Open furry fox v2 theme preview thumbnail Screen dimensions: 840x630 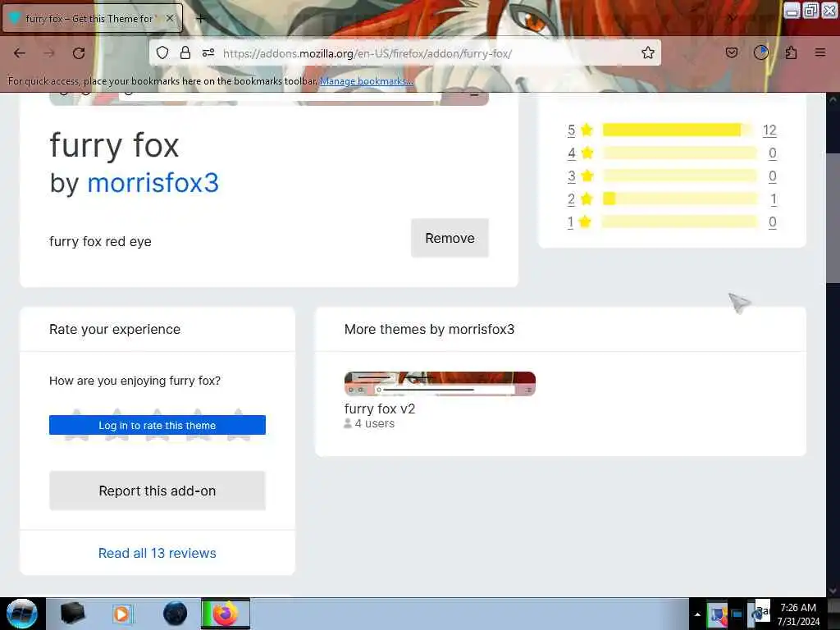[x=440, y=384]
